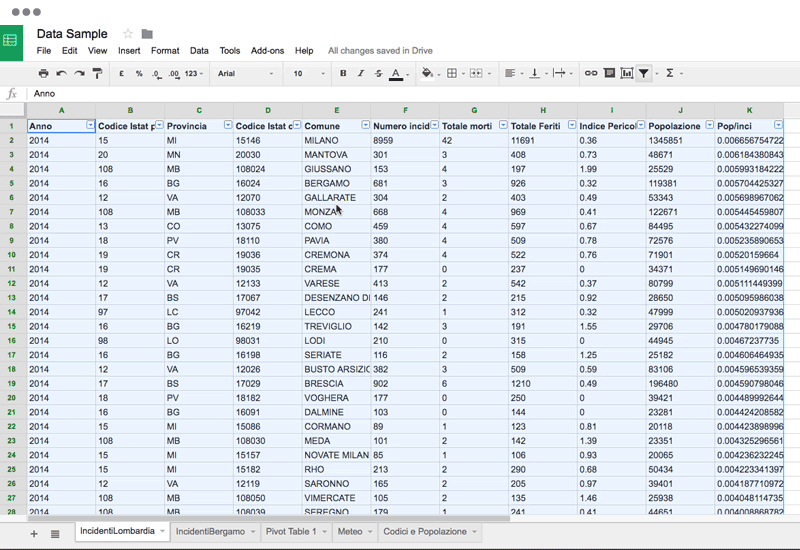Click the functions sigma icon
800x550 pixels.
pos(669,73)
